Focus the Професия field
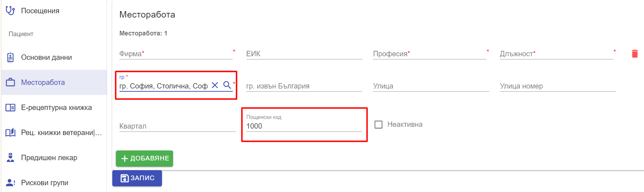This screenshot has width=644, height=192. click(x=429, y=54)
